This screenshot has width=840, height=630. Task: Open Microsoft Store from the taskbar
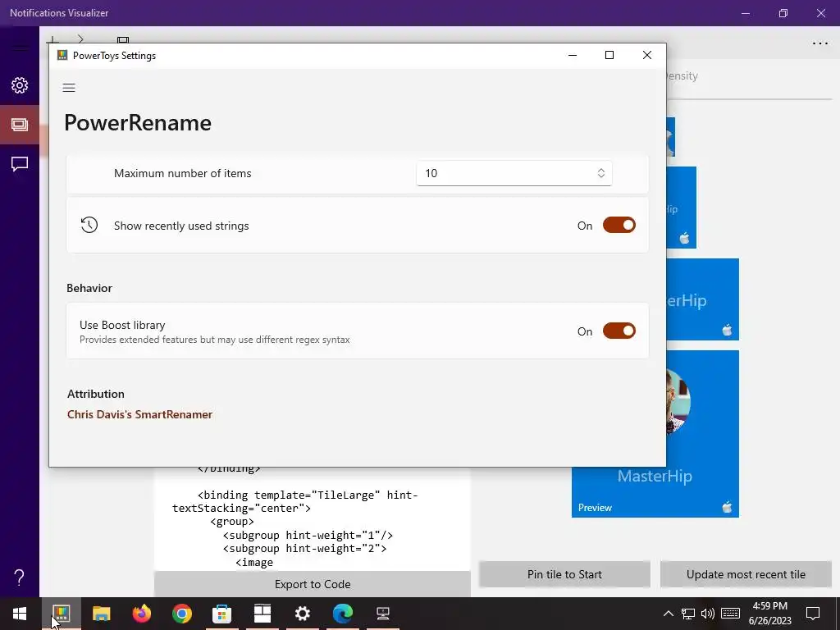click(x=221, y=614)
